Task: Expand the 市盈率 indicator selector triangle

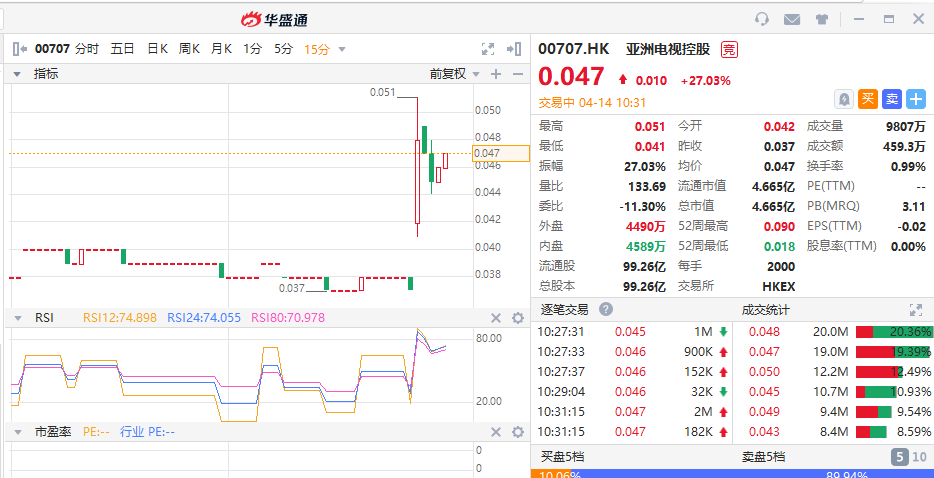Action: coord(17,433)
